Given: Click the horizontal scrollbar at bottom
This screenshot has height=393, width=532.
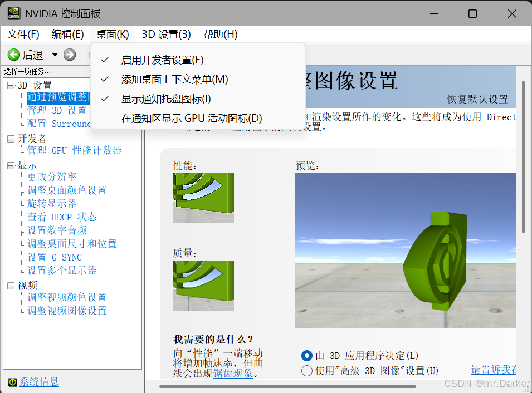Looking at the screenshot, I should (x=287, y=386).
